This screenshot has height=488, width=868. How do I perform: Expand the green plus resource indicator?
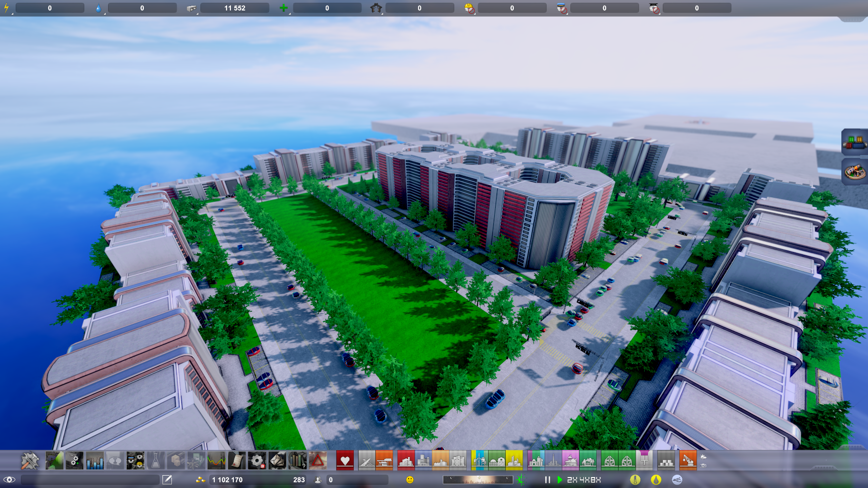click(x=283, y=8)
